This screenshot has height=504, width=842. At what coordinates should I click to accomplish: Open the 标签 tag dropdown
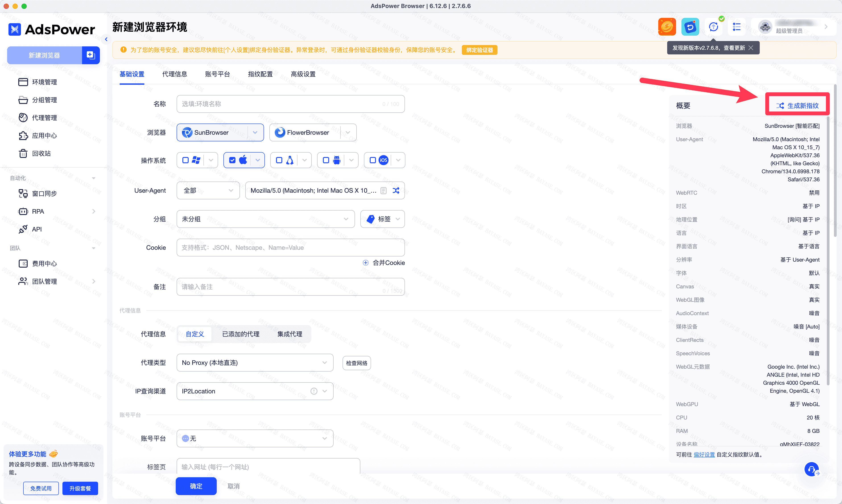pyautogui.click(x=382, y=219)
